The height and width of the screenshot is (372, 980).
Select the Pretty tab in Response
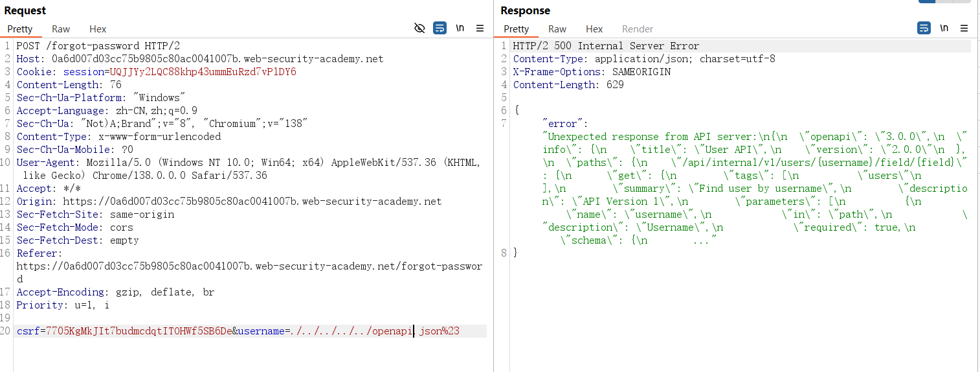click(x=517, y=29)
